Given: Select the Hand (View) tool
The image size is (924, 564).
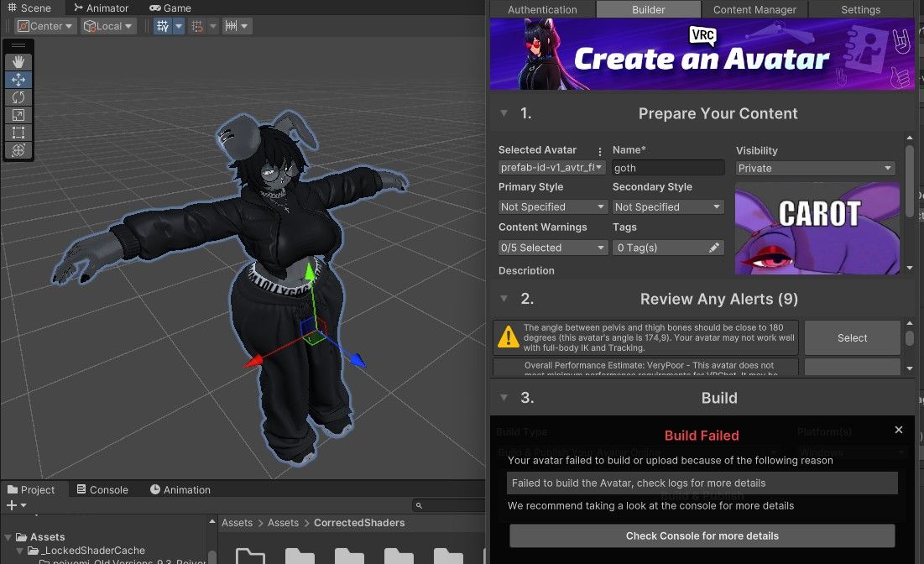Looking at the screenshot, I should (x=18, y=62).
